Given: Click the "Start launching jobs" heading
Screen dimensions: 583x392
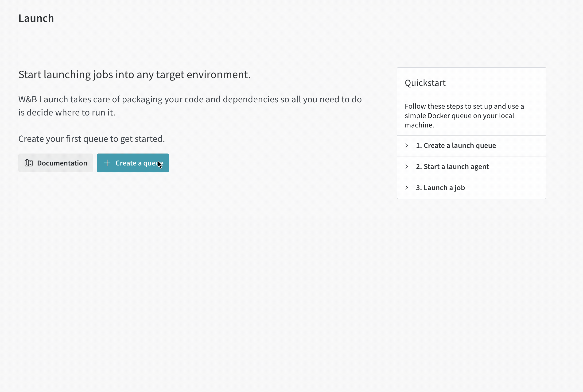Looking at the screenshot, I should [x=134, y=74].
